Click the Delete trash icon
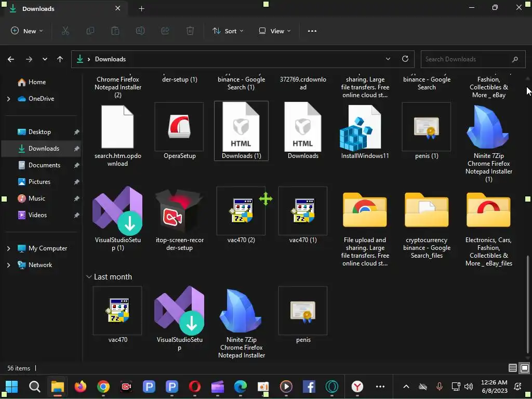Image resolution: width=532 pixels, height=399 pixels. (x=190, y=31)
